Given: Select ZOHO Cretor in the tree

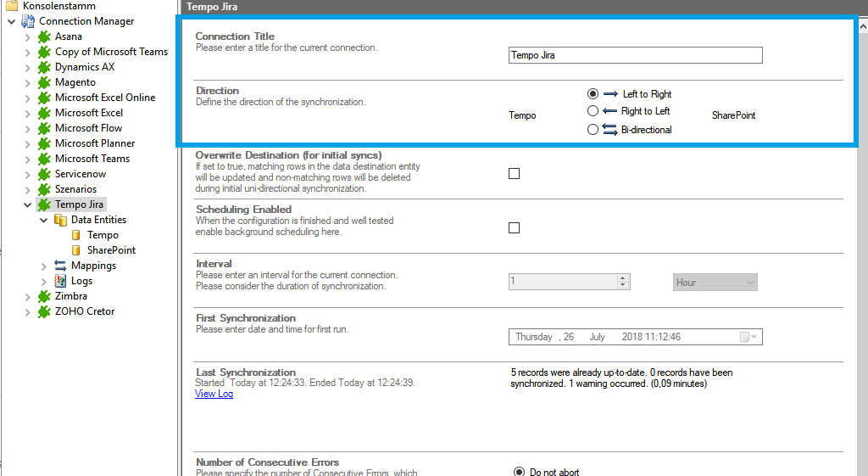Looking at the screenshot, I should point(85,311).
